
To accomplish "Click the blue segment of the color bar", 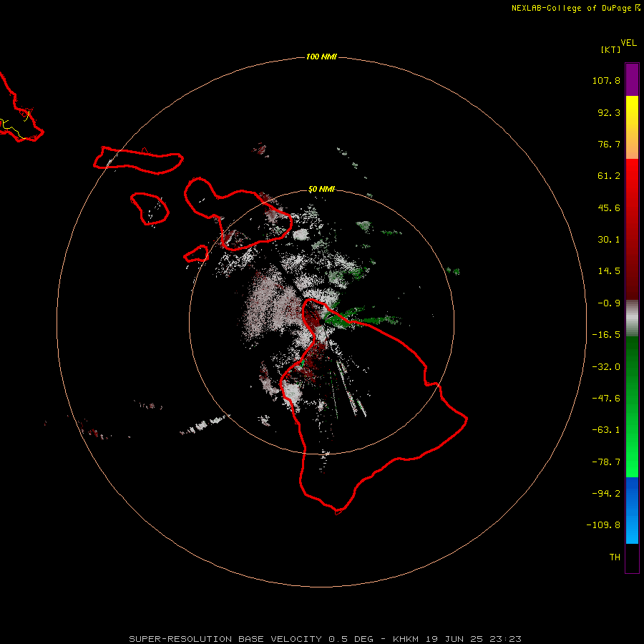I will [632, 510].
